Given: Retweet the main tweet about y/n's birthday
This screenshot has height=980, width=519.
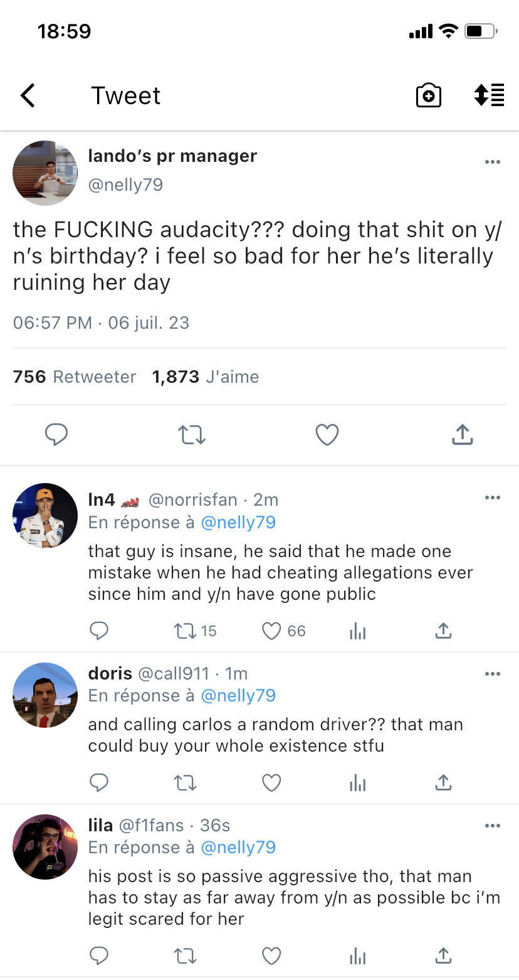Looking at the screenshot, I should pyautogui.click(x=192, y=434).
